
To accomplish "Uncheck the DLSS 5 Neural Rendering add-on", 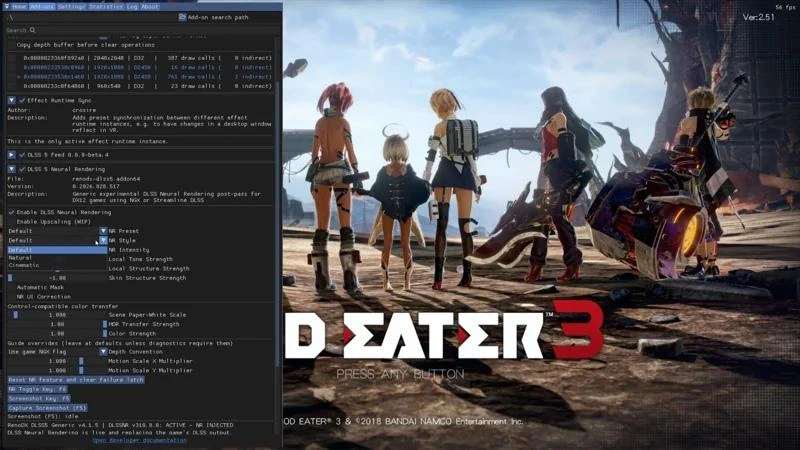I will (x=22, y=169).
